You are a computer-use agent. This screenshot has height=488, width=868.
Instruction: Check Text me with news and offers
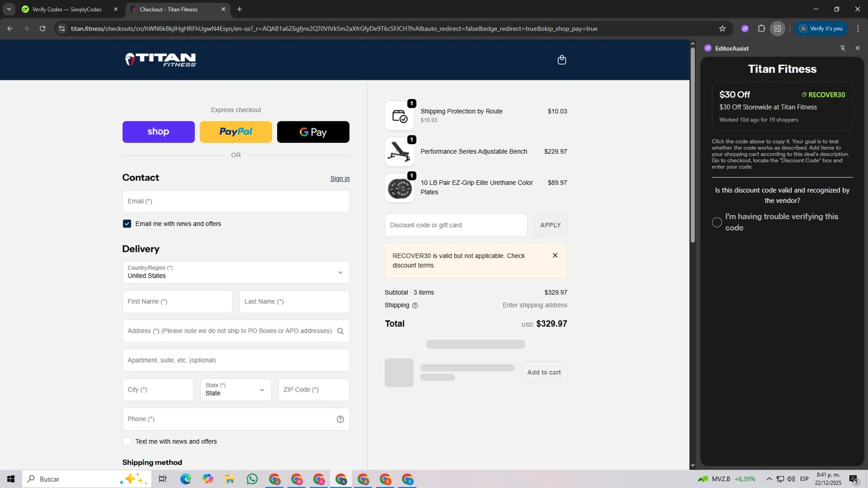(x=127, y=442)
